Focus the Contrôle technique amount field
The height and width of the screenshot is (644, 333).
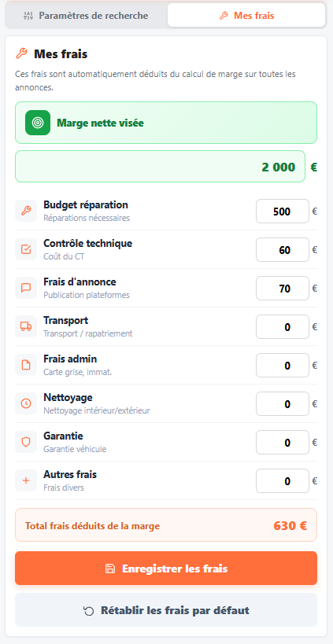tap(283, 250)
